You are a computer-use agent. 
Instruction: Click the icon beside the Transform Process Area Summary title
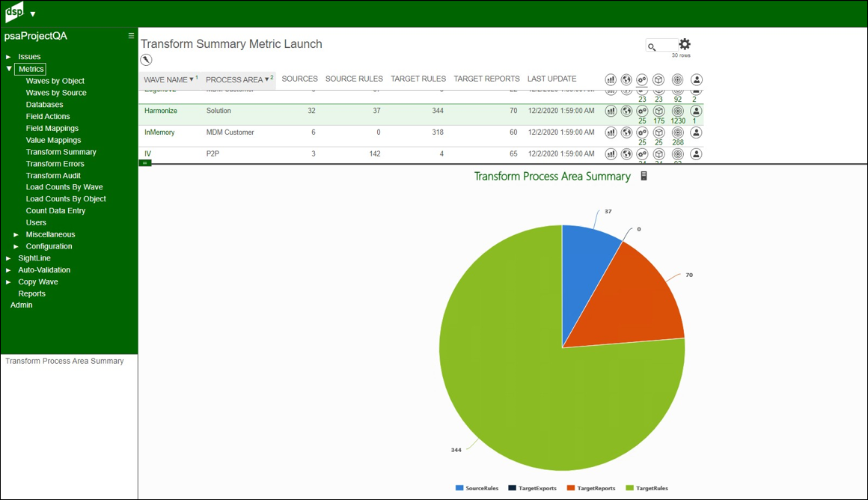(644, 176)
